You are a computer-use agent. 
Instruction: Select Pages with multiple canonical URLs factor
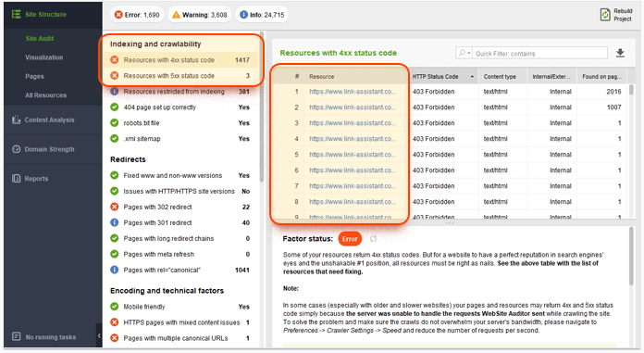[x=180, y=338]
